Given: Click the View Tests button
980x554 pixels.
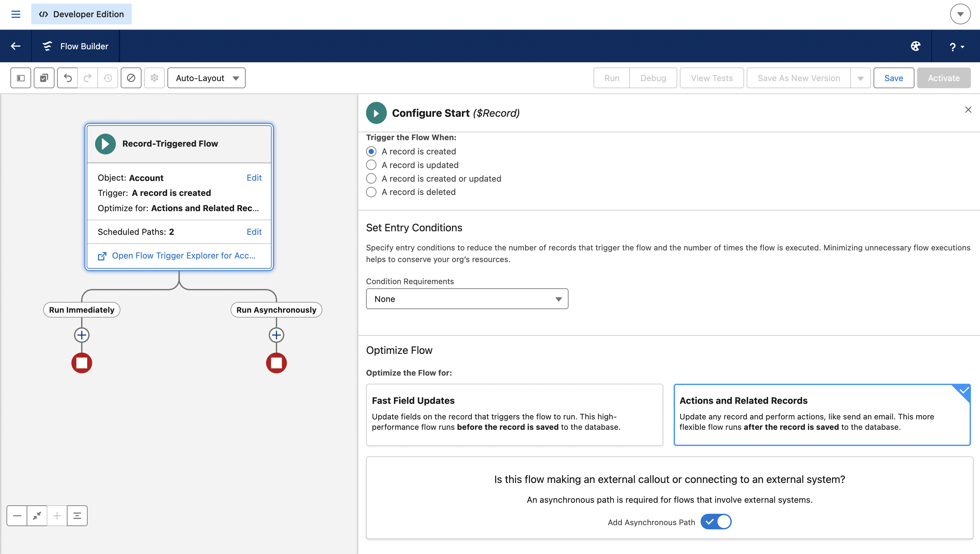Looking at the screenshot, I should pos(712,78).
